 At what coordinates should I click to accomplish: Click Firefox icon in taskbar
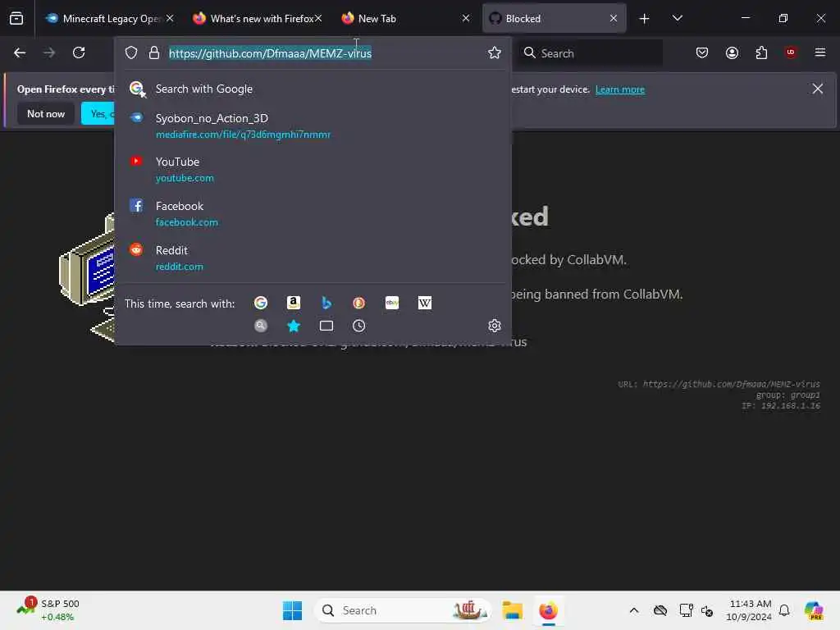click(x=548, y=610)
